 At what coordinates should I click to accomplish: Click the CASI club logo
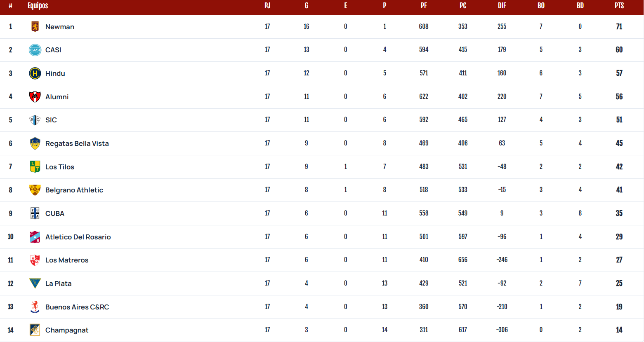click(35, 50)
